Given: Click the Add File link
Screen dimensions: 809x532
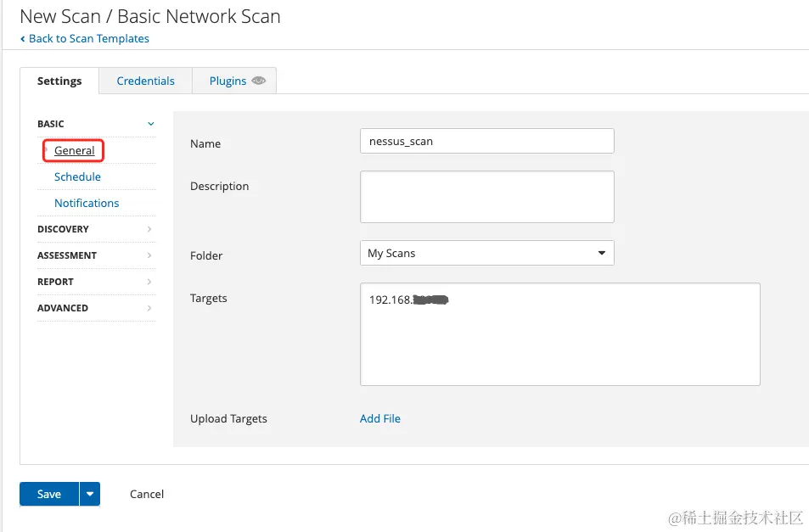Looking at the screenshot, I should [379, 418].
